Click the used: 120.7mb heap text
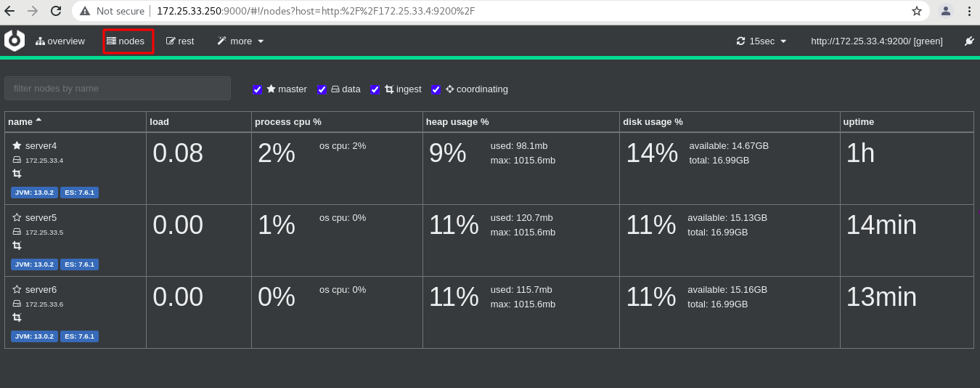Viewport: 980px width, 388px height. tap(521, 217)
